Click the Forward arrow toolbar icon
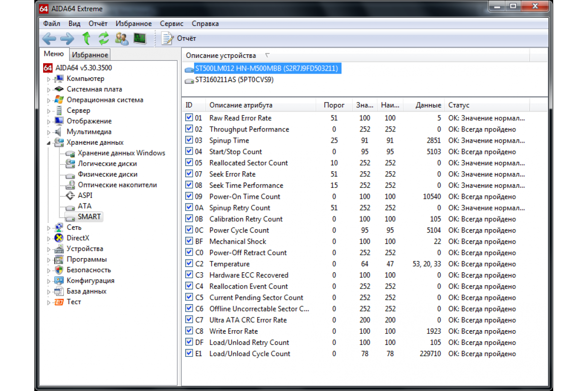Screen dimensions: 588x391 pos(67,38)
